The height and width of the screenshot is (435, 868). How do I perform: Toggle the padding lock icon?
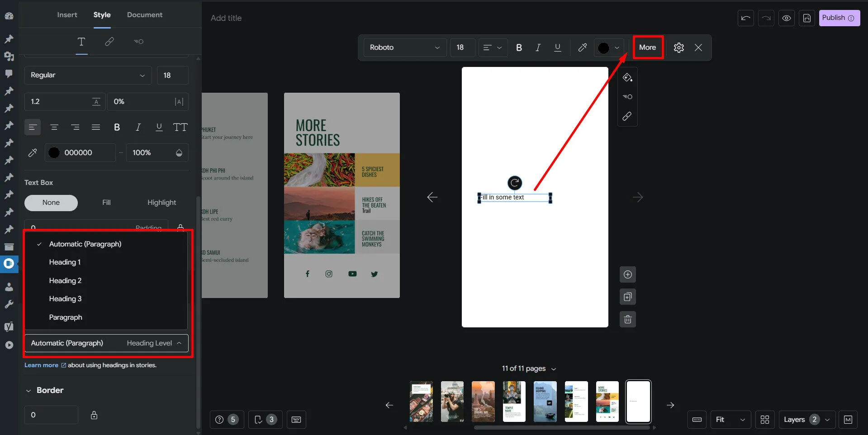180,227
